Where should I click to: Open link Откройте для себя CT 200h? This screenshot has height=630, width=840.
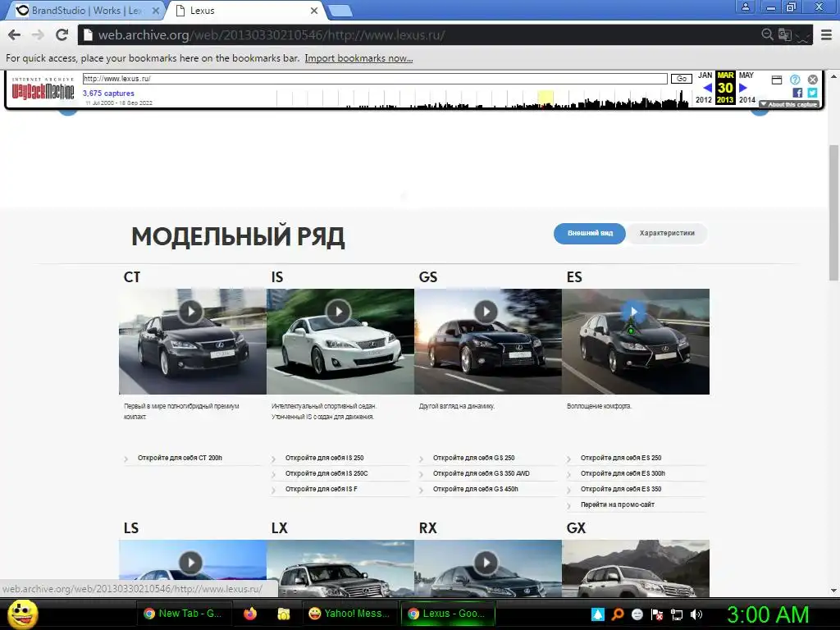(180, 458)
